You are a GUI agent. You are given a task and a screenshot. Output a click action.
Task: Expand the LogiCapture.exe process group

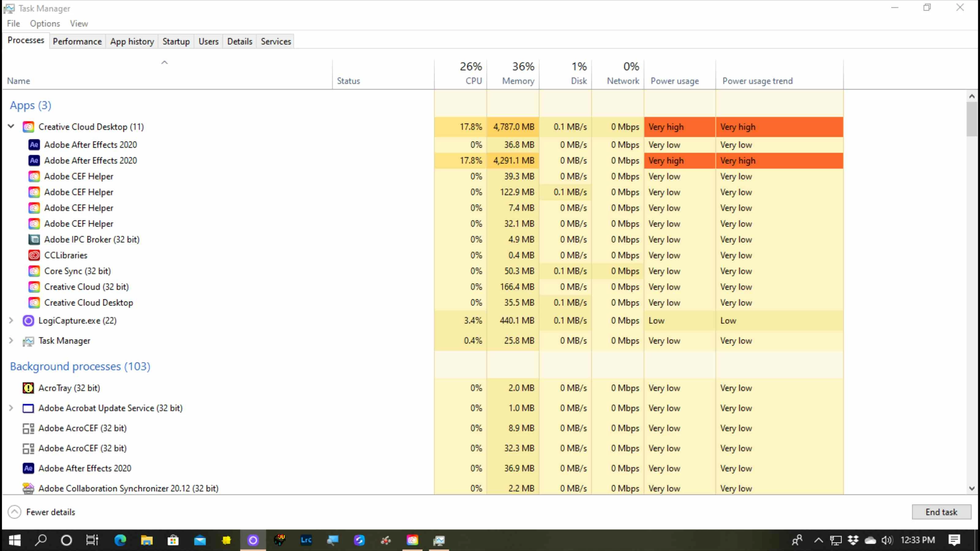11,320
